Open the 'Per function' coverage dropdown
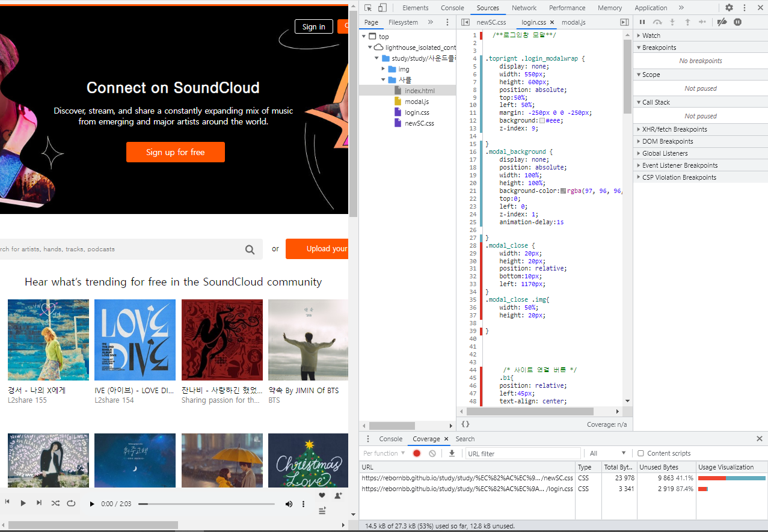This screenshot has width=768, height=532. (x=384, y=453)
